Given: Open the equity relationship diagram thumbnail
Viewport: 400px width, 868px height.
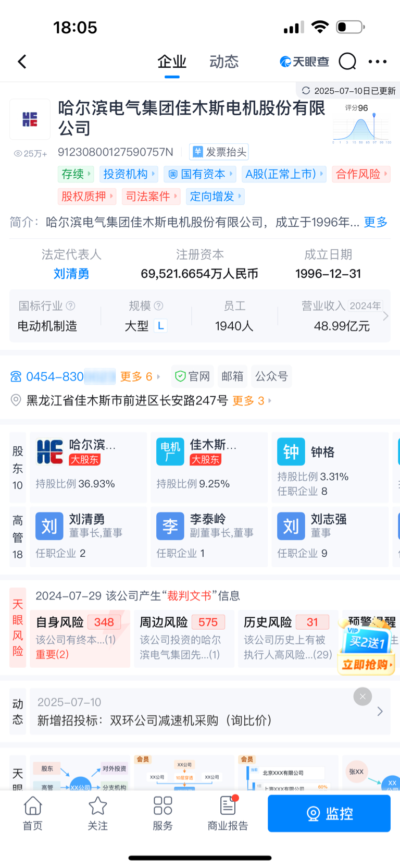Looking at the screenshot, I should [x=80, y=773].
